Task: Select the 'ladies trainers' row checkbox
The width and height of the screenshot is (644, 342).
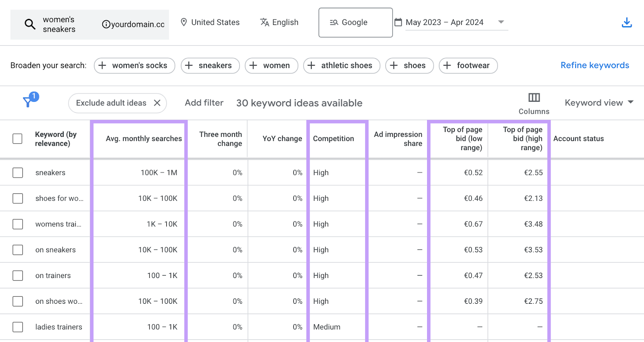Action: coord(18,327)
